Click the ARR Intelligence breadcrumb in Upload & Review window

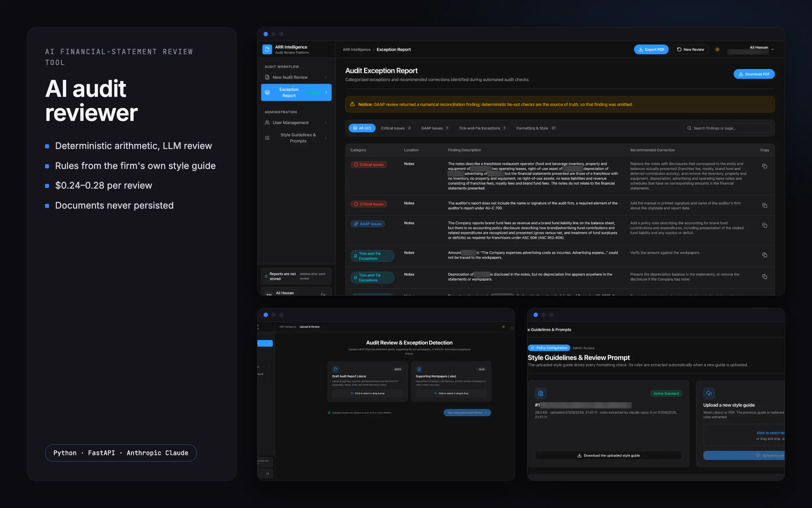[288, 327]
